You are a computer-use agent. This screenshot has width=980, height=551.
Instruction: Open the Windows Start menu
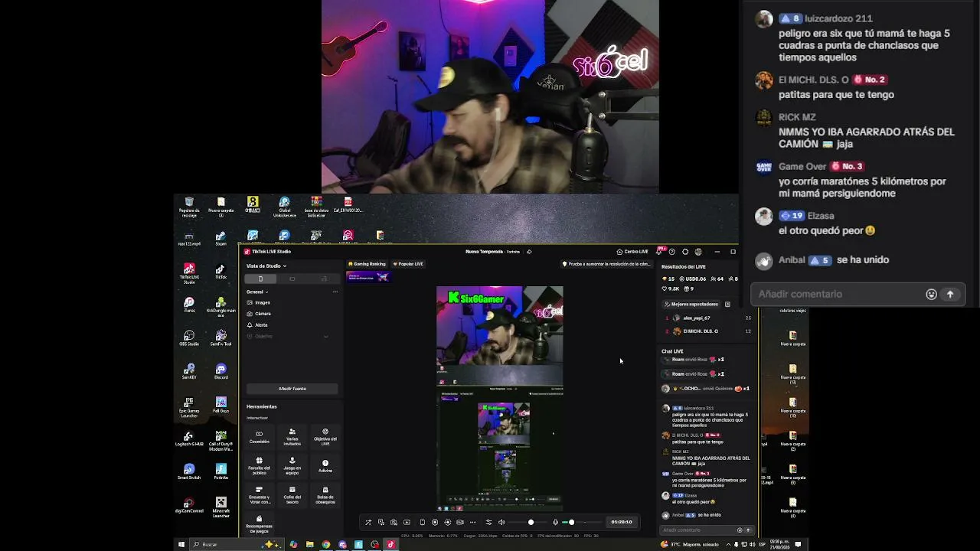click(181, 544)
